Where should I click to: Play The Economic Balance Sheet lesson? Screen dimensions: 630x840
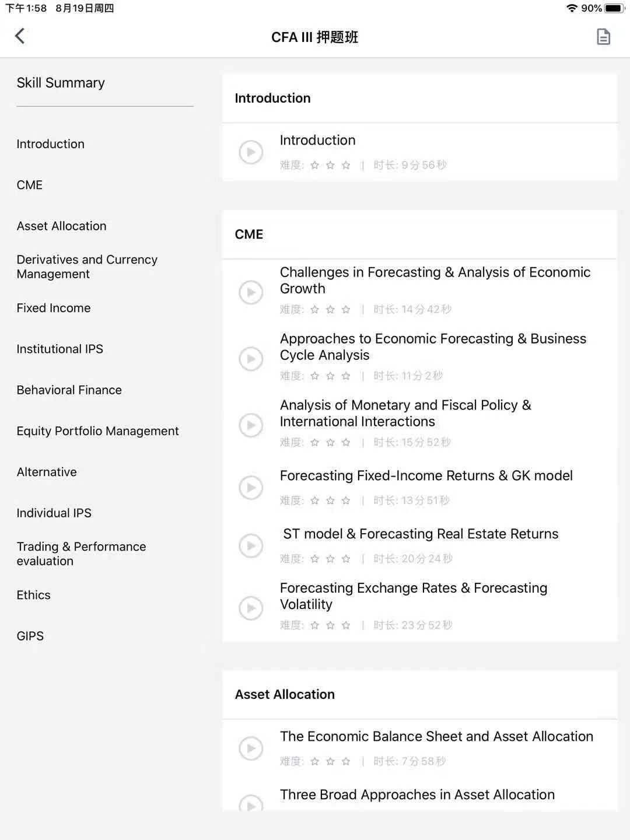(251, 748)
